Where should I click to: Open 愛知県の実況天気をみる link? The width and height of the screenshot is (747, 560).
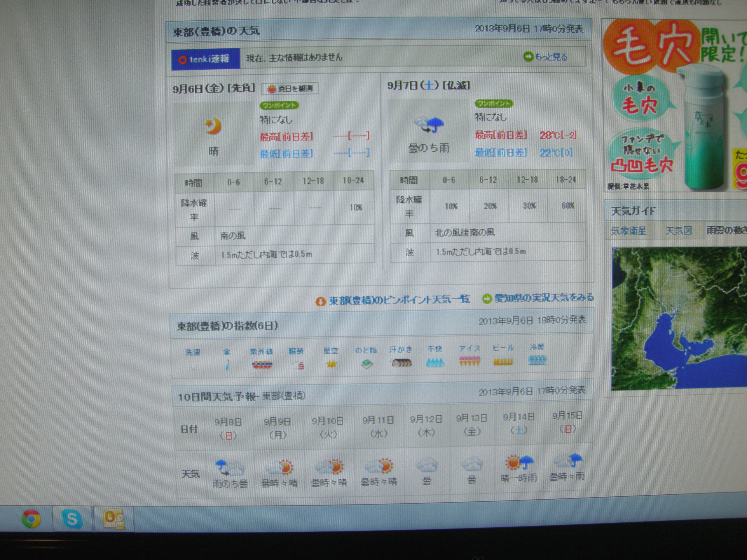[x=544, y=298]
